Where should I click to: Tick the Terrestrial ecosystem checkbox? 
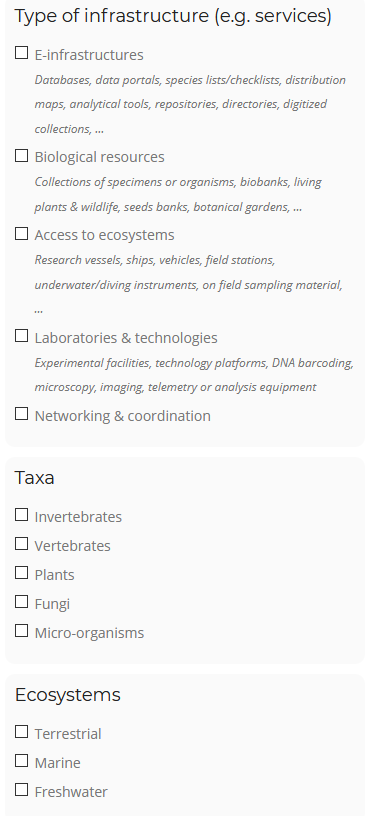coord(21,732)
